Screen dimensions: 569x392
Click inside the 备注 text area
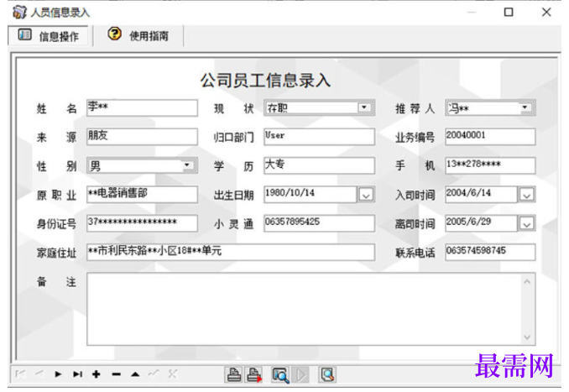tap(303, 309)
